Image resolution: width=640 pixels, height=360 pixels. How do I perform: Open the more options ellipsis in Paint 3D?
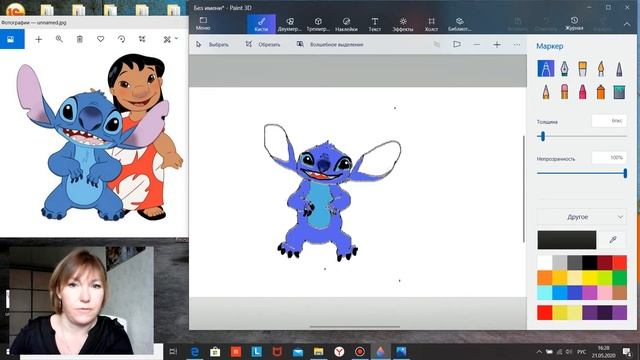click(517, 44)
